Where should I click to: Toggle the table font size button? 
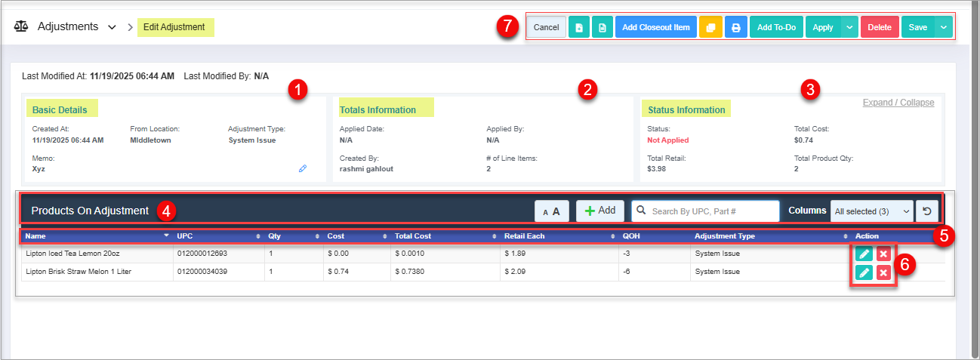point(551,211)
